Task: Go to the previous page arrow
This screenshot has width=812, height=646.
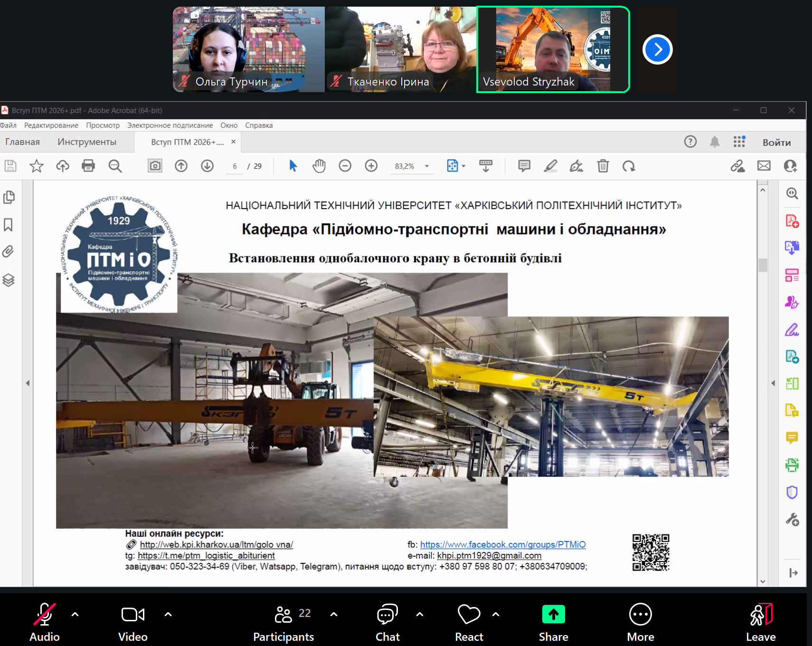Action: (181, 166)
